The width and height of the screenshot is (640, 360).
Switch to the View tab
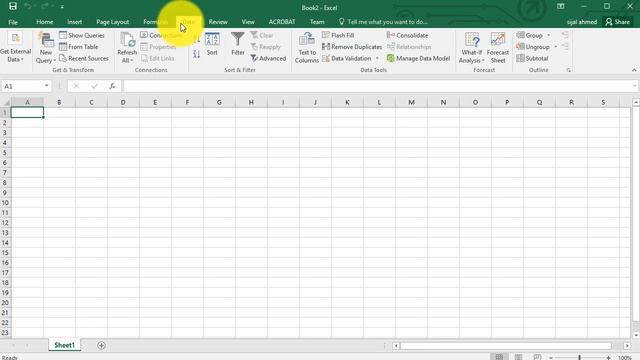pos(248,22)
